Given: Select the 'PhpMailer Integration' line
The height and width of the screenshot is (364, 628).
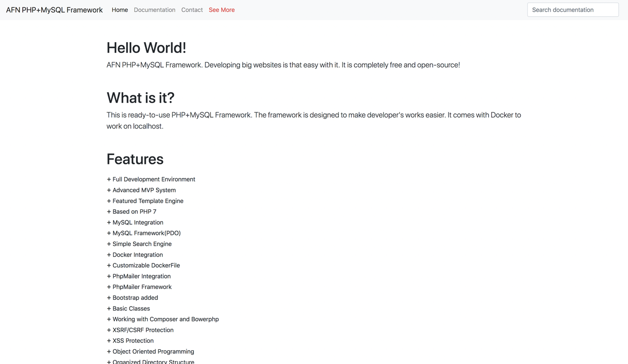Looking at the screenshot, I should point(139,277).
